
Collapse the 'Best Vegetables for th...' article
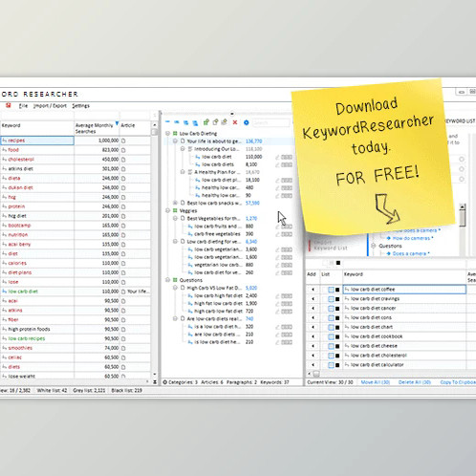click(x=175, y=218)
